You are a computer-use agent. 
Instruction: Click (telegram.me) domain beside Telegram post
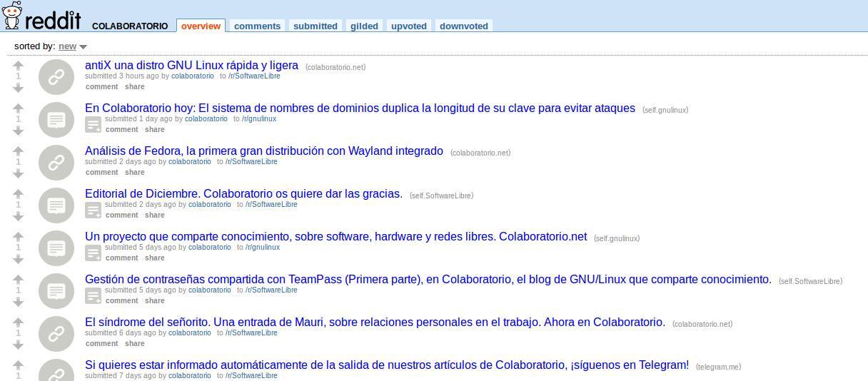click(x=719, y=367)
